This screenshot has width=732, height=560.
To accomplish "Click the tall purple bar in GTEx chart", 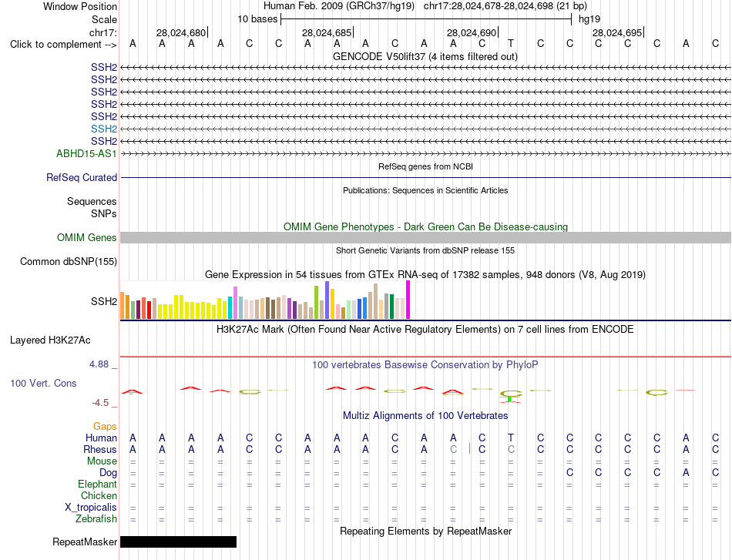I will coord(327,300).
